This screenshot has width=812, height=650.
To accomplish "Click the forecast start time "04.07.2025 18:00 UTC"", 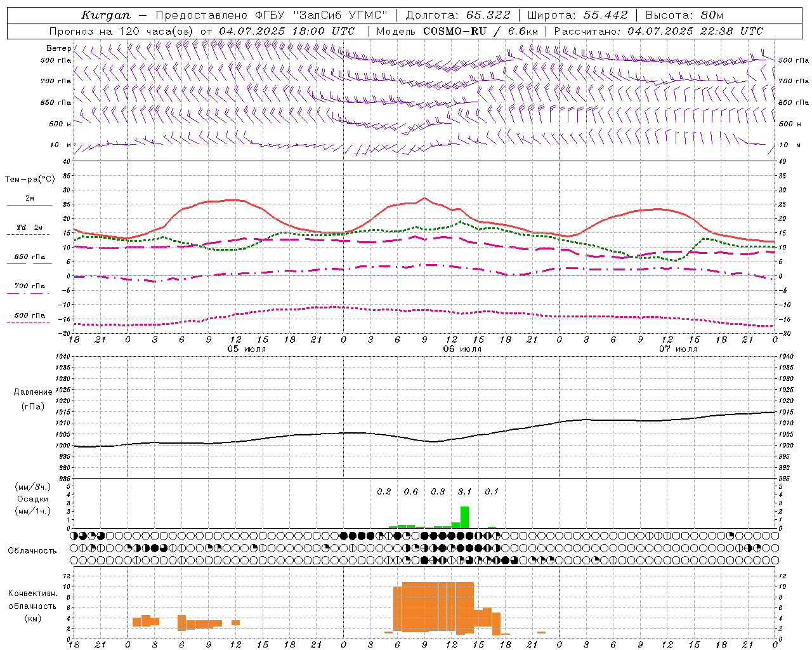I will pyautogui.click(x=287, y=30).
